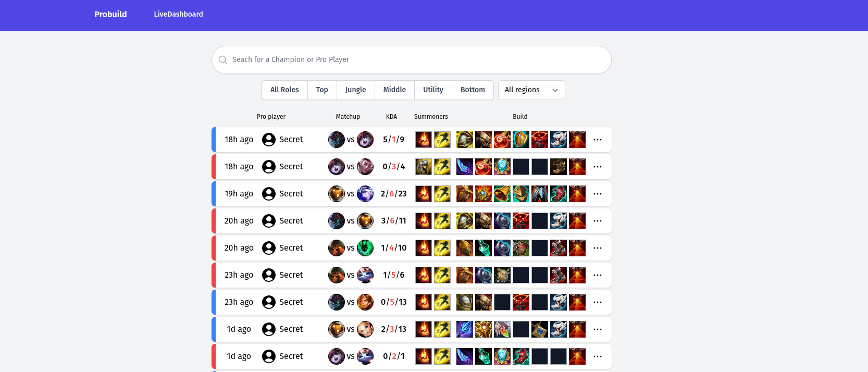Click the player champion portrait in the 2/3/13 row
Viewport: 868px width, 372px height.
337,329
